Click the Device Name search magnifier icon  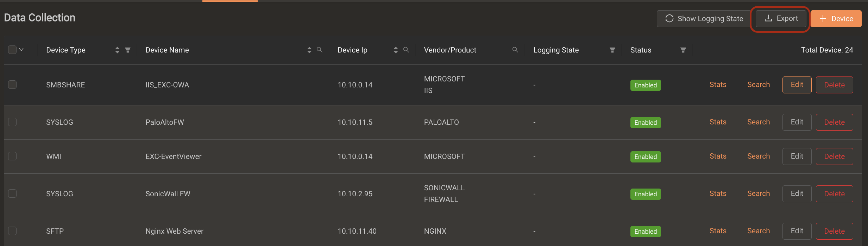click(319, 50)
